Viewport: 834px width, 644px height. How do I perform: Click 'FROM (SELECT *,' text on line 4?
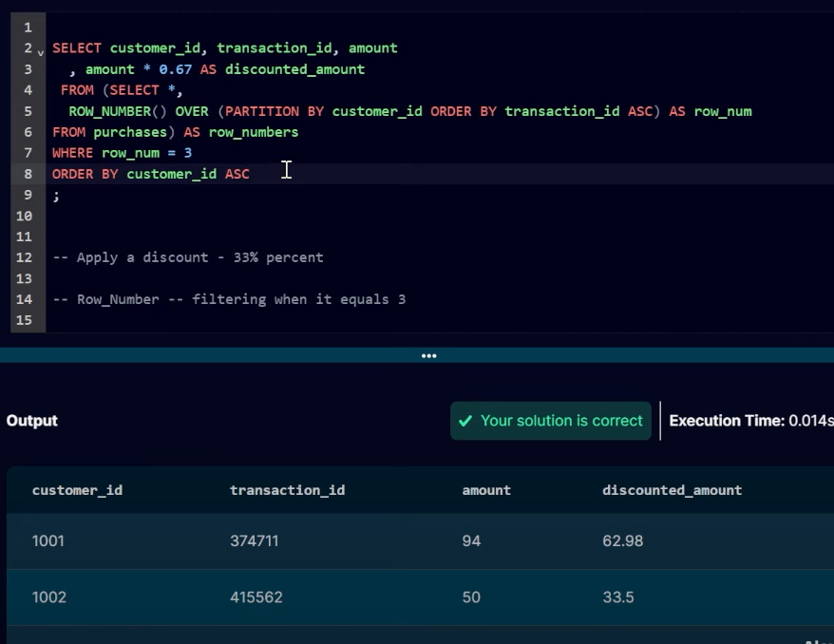point(122,90)
